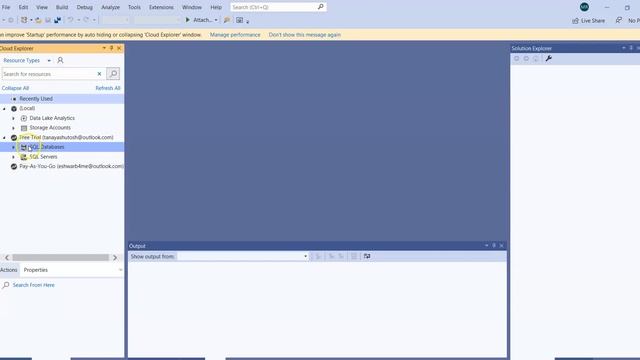Open the Cloud Explorer window options dropdown

pos(104,48)
